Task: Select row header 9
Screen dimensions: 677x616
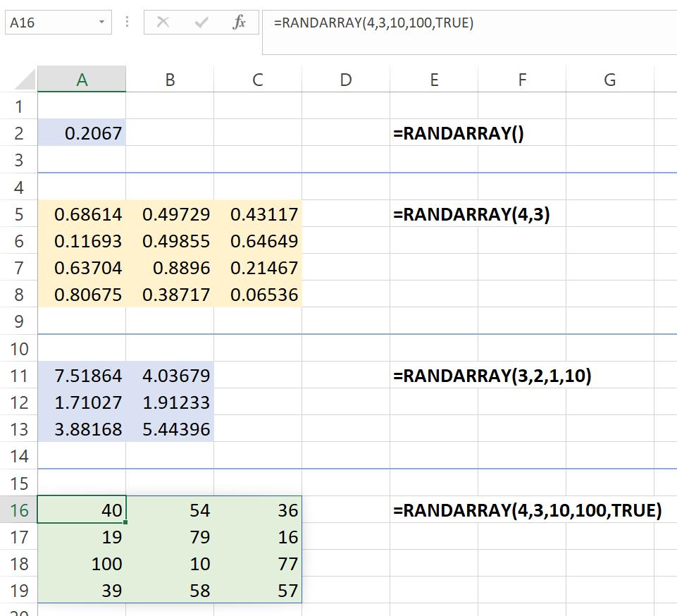Action: click(20, 321)
